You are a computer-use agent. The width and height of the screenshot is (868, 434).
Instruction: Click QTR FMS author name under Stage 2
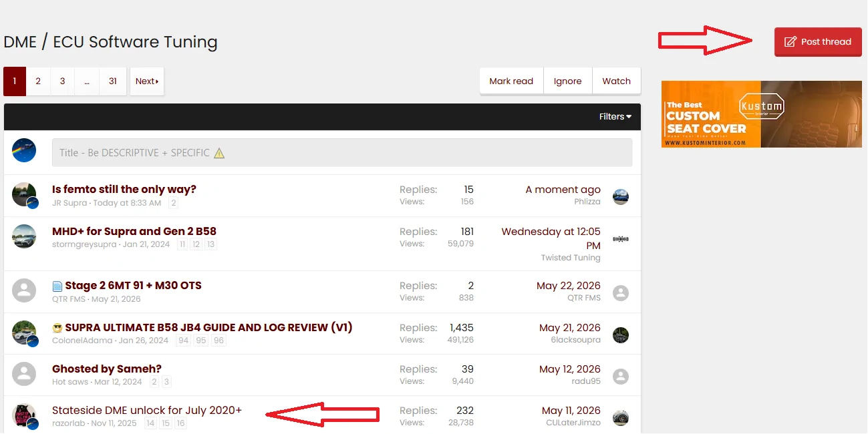click(69, 299)
